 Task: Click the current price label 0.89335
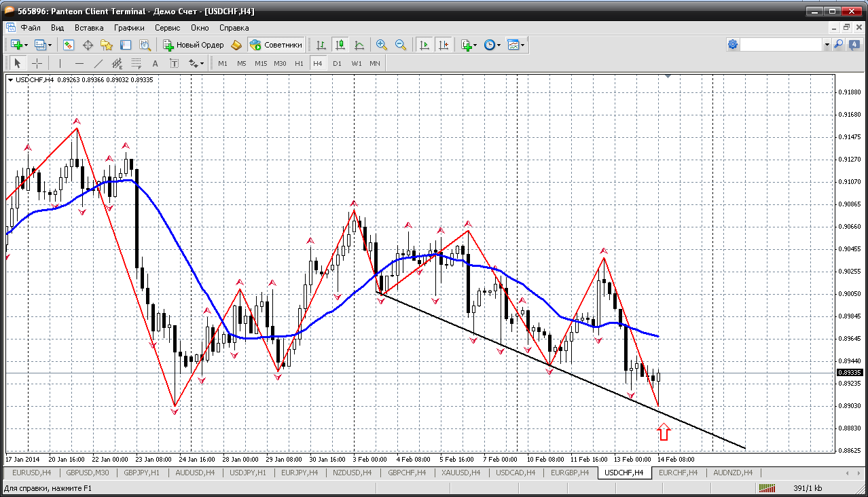(x=849, y=373)
